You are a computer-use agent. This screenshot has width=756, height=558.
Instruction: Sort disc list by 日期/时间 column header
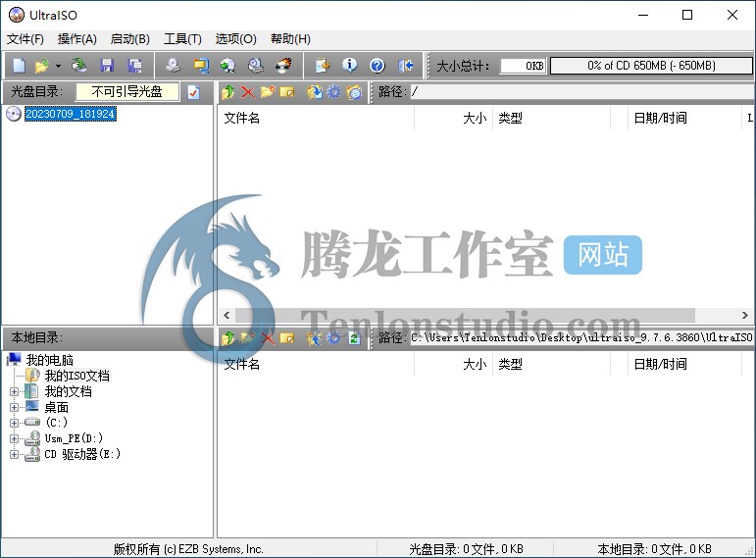(x=684, y=118)
